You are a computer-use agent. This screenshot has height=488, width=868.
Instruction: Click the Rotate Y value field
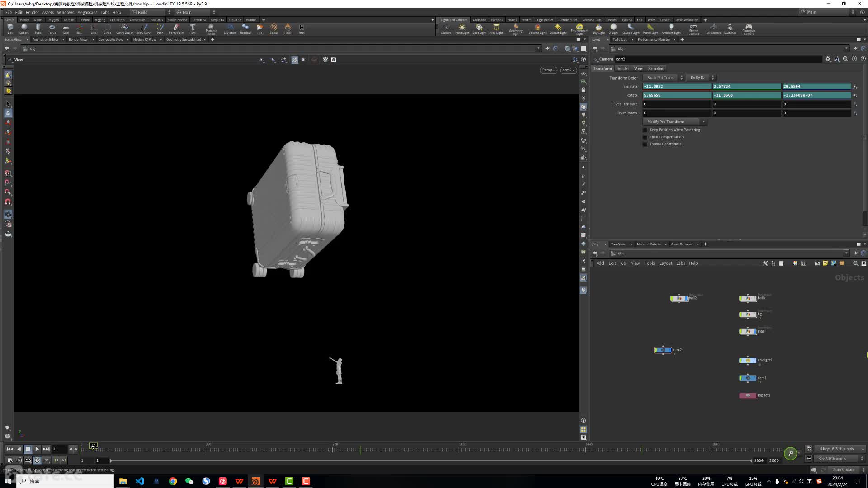747,95
